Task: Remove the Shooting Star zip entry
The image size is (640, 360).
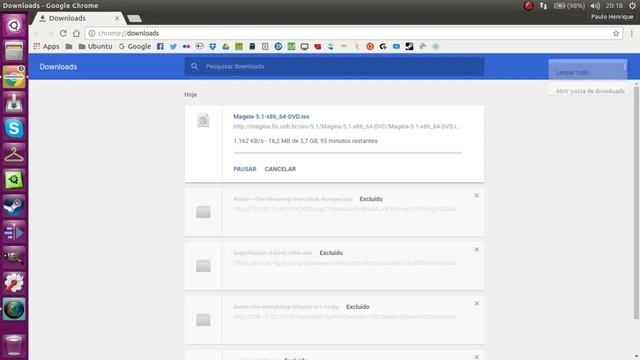Action: [476, 196]
